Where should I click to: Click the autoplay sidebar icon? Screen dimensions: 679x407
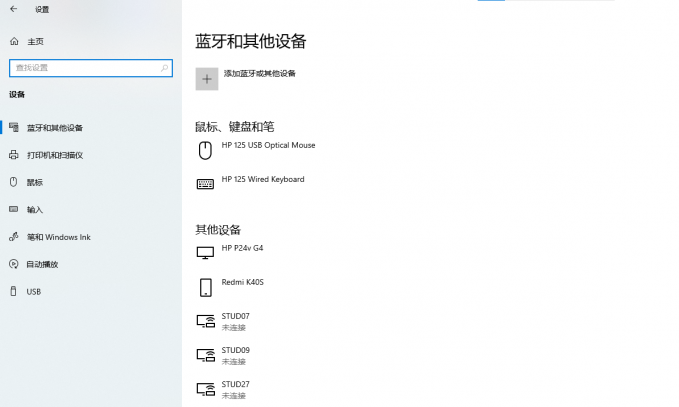(14, 264)
